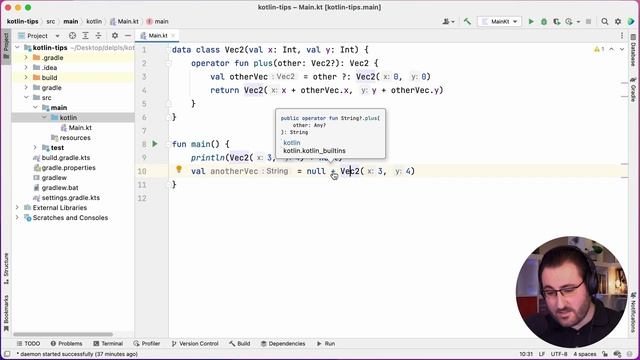Go to next highlighted problem arrow

point(622,49)
